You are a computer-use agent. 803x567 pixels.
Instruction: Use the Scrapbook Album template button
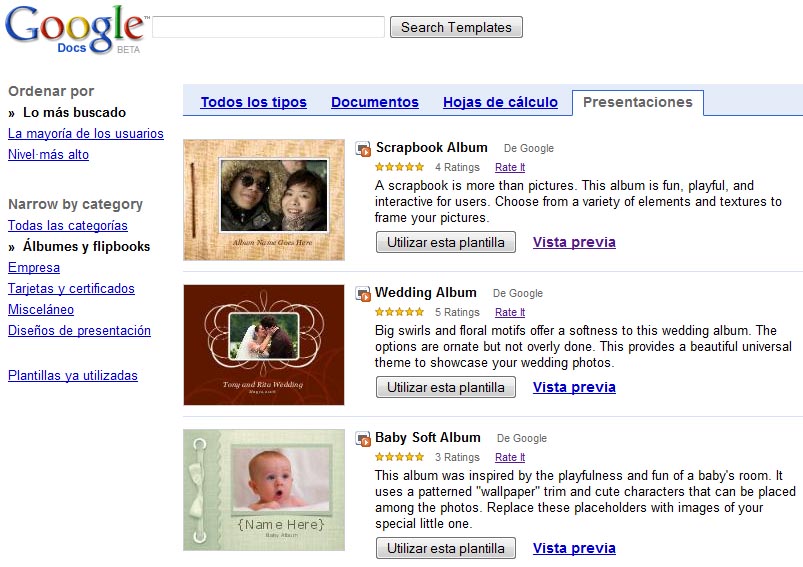tap(446, 242)
